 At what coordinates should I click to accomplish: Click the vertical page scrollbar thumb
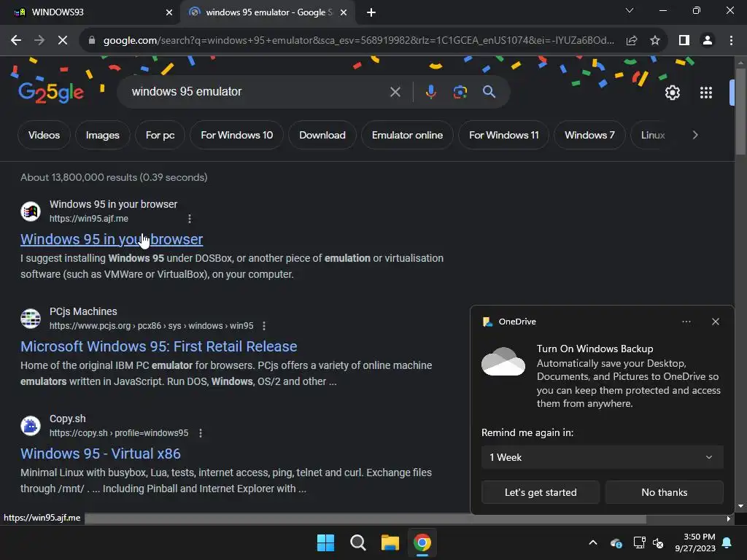point(740,112)
